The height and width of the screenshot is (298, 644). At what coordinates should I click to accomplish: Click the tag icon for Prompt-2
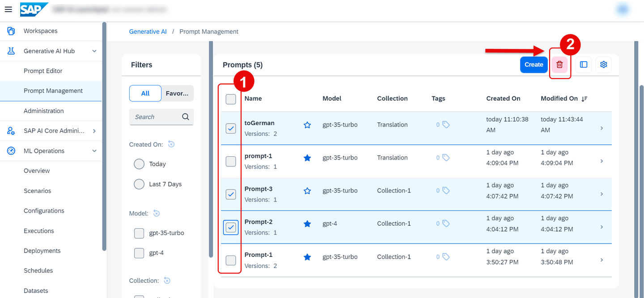click(x=446, y=224)
